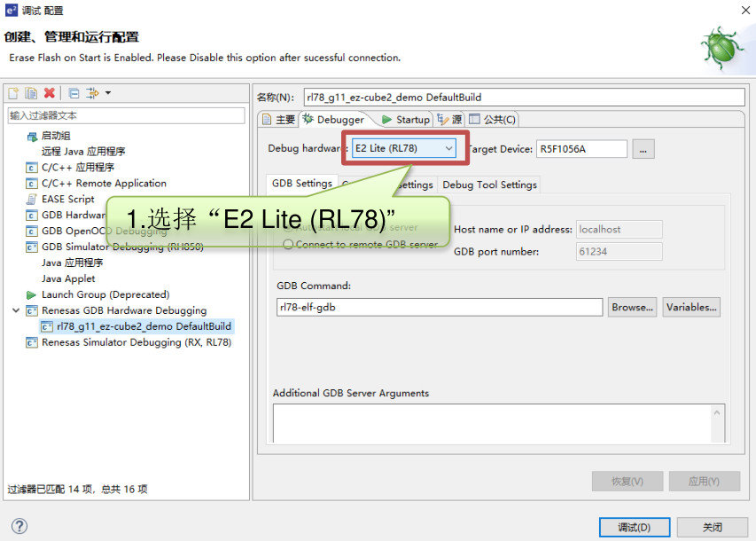This screenshot has width=756, height=541.
Task: Select Renesas GDB Hardware Debugging item
Action: tap(124, 310)
